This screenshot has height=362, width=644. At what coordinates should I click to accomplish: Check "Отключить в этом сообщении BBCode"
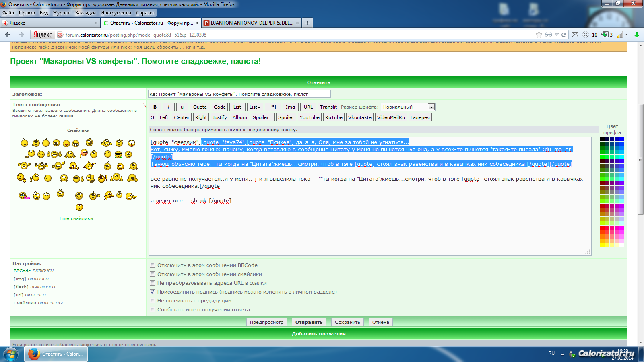coord(152,265)
